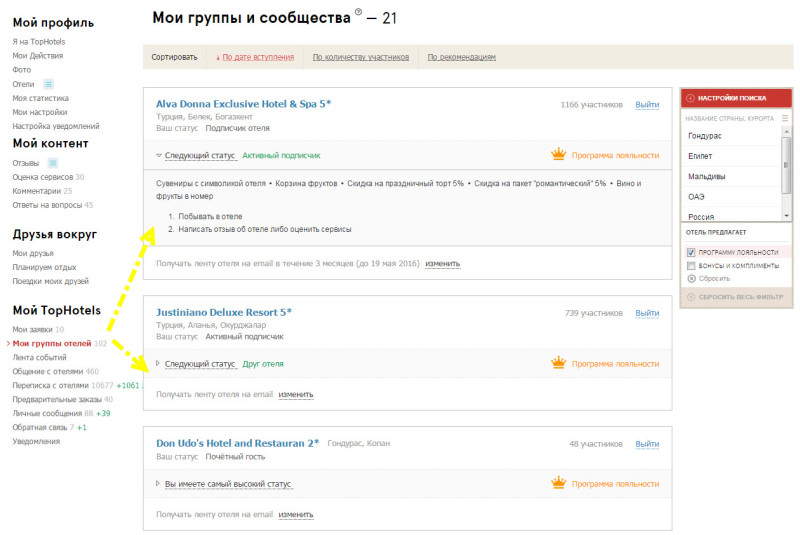Click the crown icon for Alva Donna loyalty program

point(558,155)
